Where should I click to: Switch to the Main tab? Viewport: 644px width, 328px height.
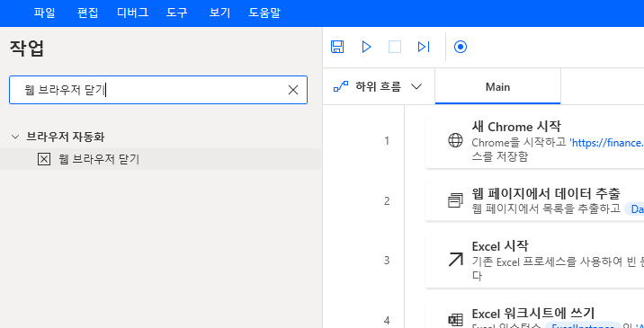[x=497, y=86]
